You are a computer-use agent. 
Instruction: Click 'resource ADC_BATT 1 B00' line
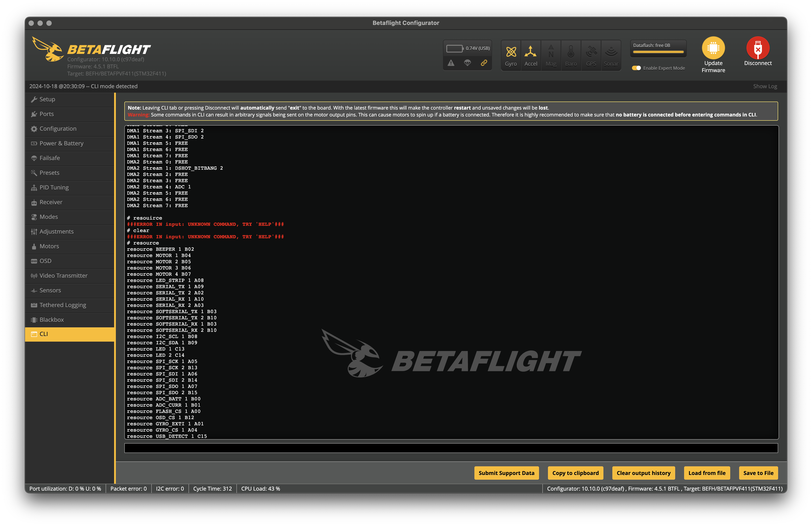coord(164,399)
